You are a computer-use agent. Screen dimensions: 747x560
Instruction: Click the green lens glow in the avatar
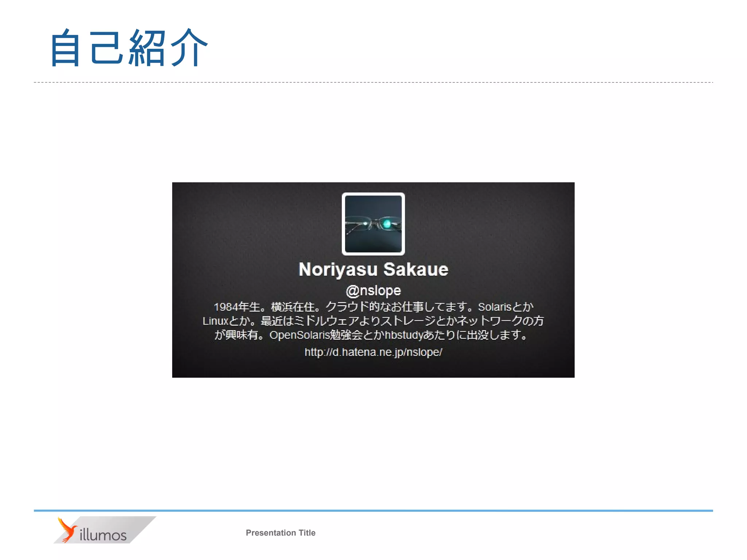tap(387, 223)
